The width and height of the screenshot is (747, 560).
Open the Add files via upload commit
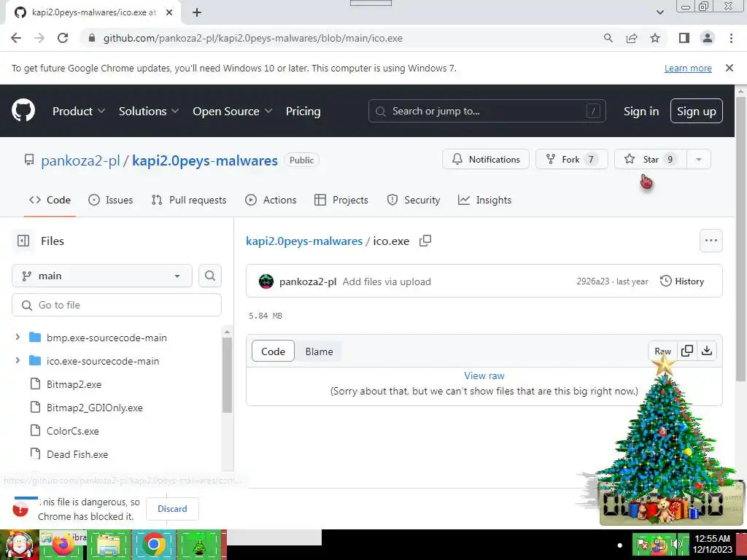pos(387,281)
